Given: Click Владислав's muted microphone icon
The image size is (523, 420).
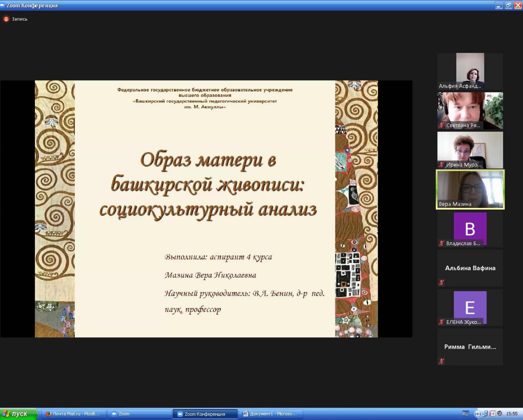Looking at the screenshot, I should (x=441, y=243).
